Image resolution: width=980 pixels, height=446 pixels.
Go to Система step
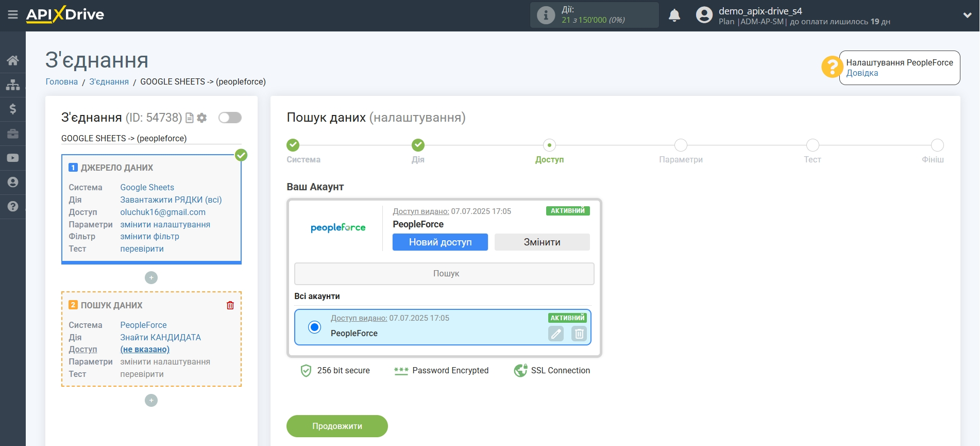click(x=293, y=145)
